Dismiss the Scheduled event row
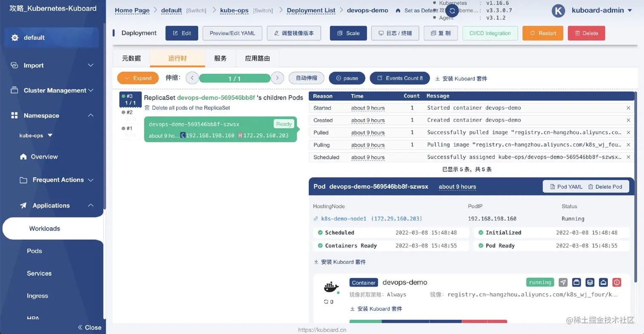The height and width of the screenshot is (334, 644). point(628,157)
